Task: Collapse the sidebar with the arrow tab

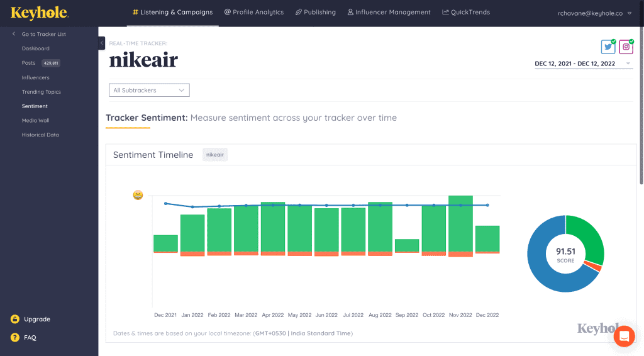Action: click(101, 43)
